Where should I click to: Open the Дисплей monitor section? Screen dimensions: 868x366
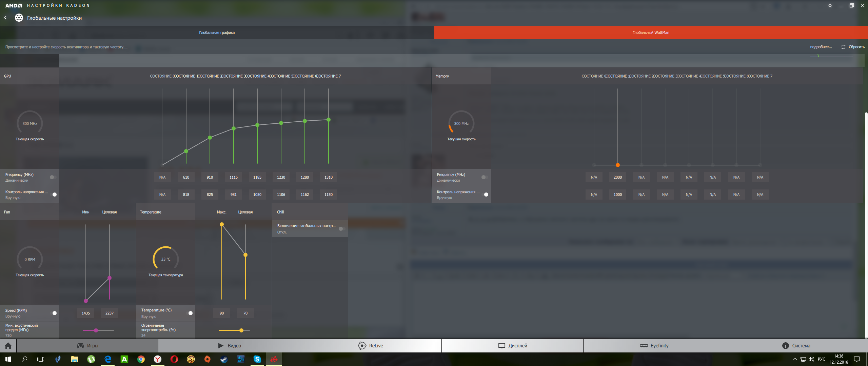tap(512, 346)
